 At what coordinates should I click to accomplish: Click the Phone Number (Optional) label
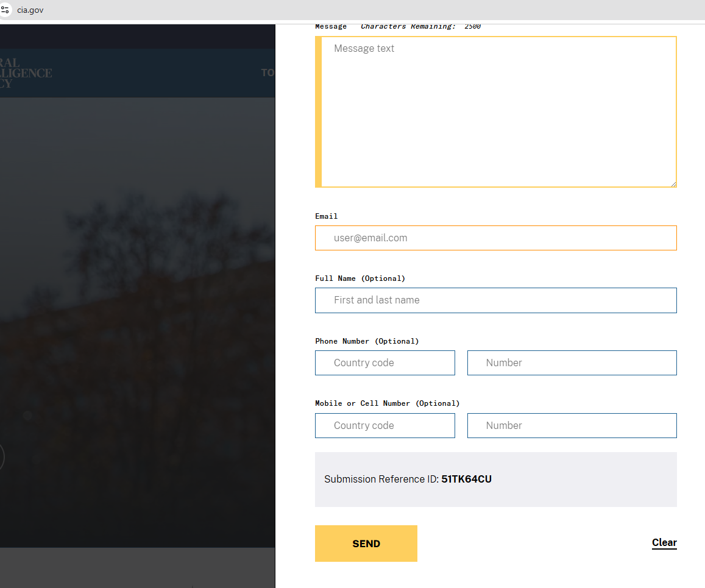367,341
